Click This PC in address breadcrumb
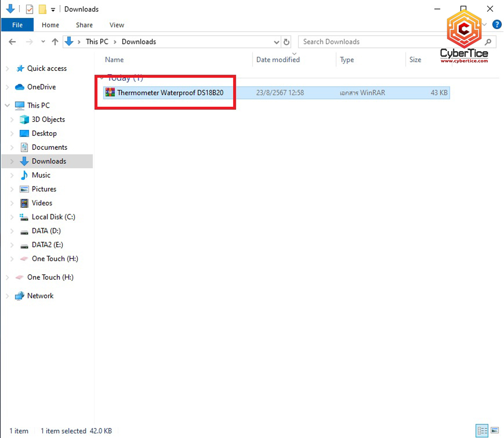Screen dimensions: 504x438 click(x=97, y=42)
